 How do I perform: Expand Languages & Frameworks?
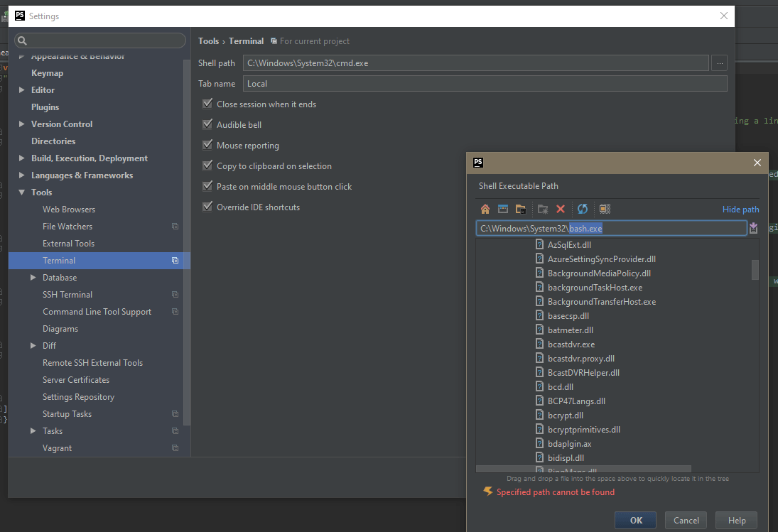(x=22, y=175)
